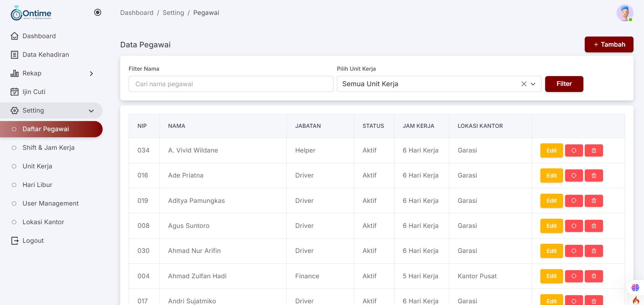Delete Agus Suntoro using trash icon
This screenshot has width=644, height=305.
(594, 226)
